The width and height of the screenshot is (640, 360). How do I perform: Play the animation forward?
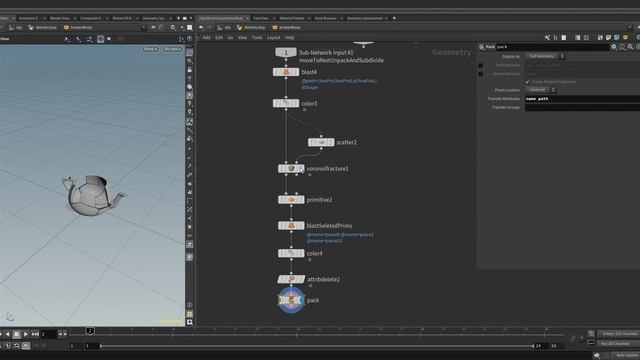tap(26, 334)
